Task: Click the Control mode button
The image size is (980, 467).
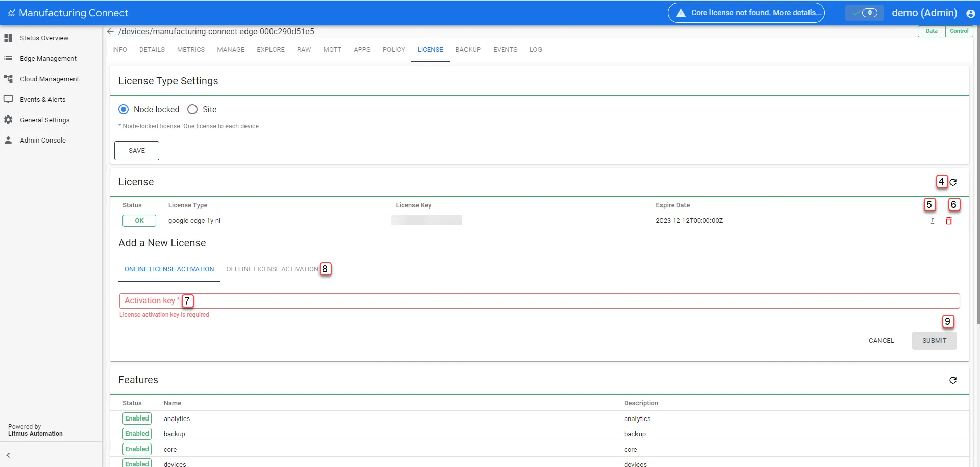Action: (x=959, y=31)
